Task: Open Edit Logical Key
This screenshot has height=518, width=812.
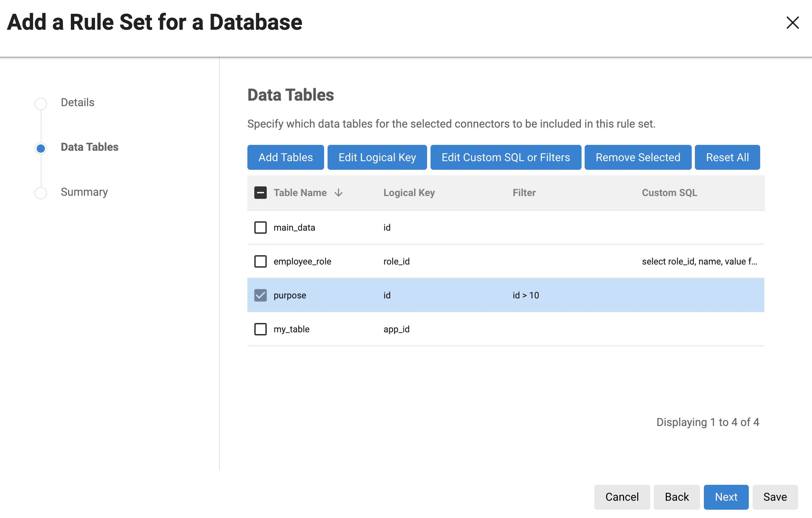Action: point(377,157)
